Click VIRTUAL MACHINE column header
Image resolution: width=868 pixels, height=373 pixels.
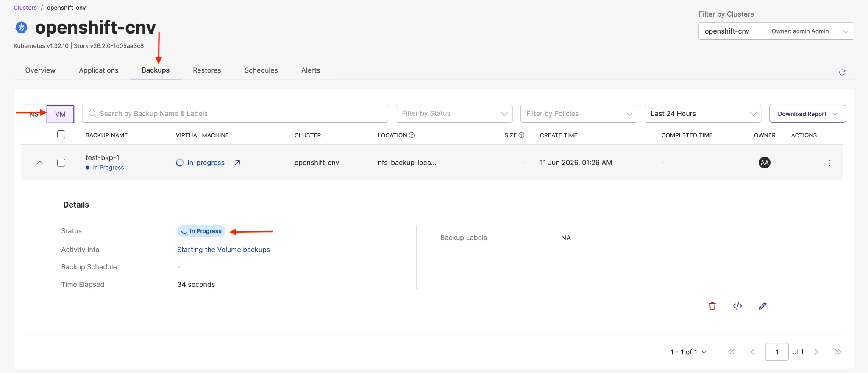click(202, 135)
